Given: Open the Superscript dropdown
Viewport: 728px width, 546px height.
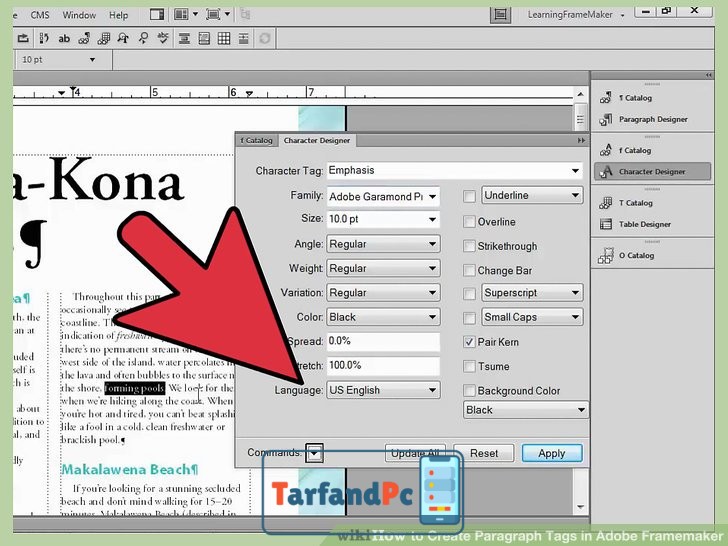Looking at the screenshot, I should (532, 292).
